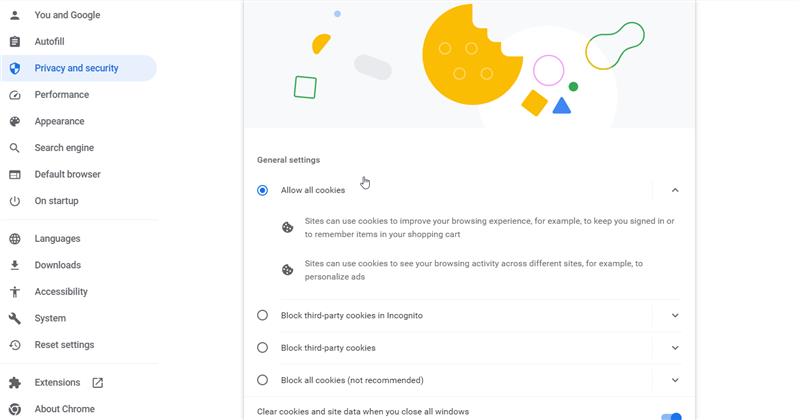The width and height of the screenshot is (800, 420).
Task: Toggle Clear cookies when closing all windows
Action: pyautogui.click(x=672, y=415)
